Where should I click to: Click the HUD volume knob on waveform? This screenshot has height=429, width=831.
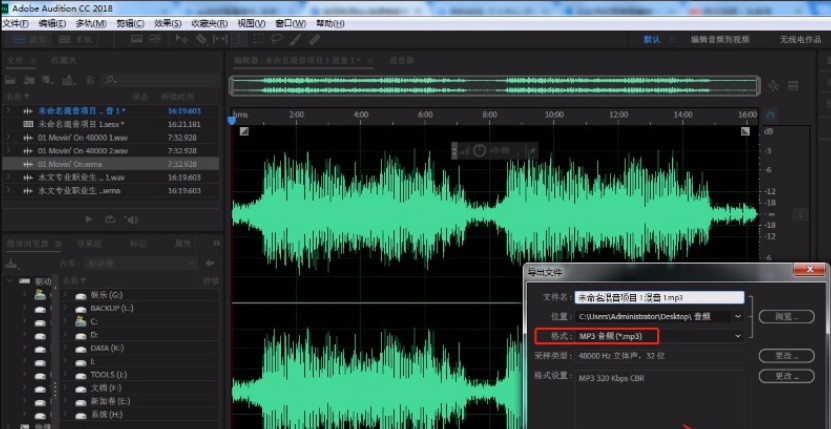[x=479, y=151]
